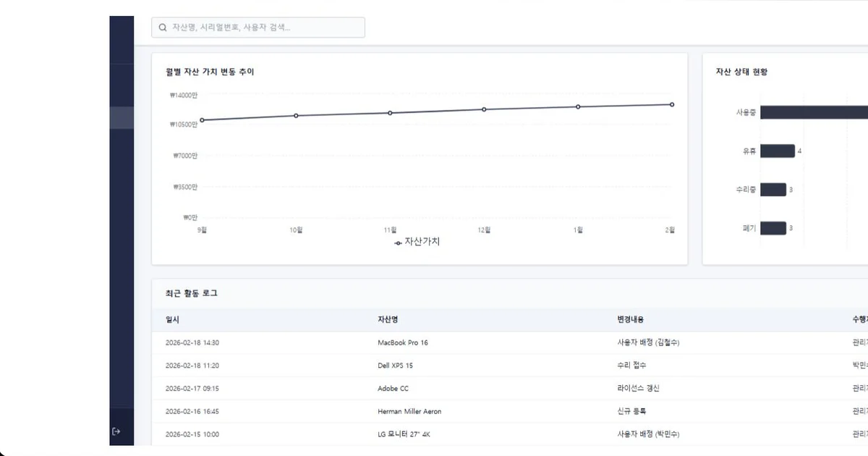868x456 pixels.
Task: Focus the 자산명, 시리얼번호, 사용자 검색 field
Action: (258, 28)
